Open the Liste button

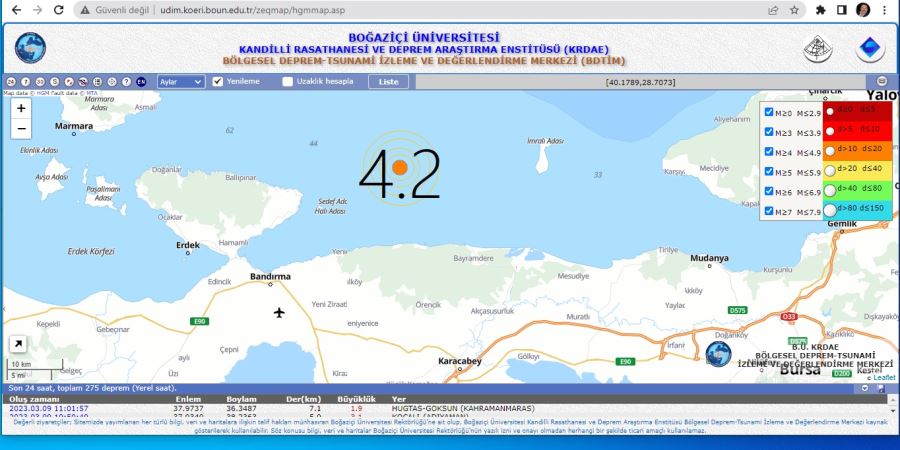(x=389, y=82)
